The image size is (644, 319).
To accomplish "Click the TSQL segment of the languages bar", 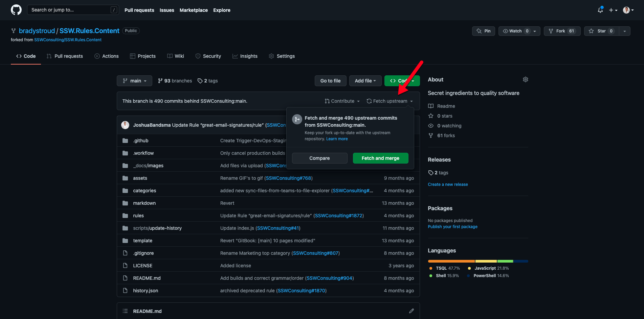I will click(451, 261).
